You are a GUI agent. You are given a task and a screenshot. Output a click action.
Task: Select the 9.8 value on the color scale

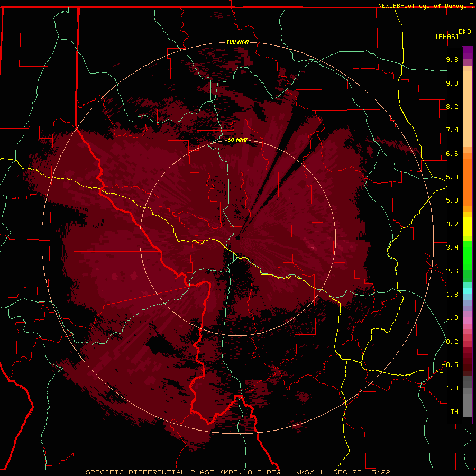click(x=452, y=59)
